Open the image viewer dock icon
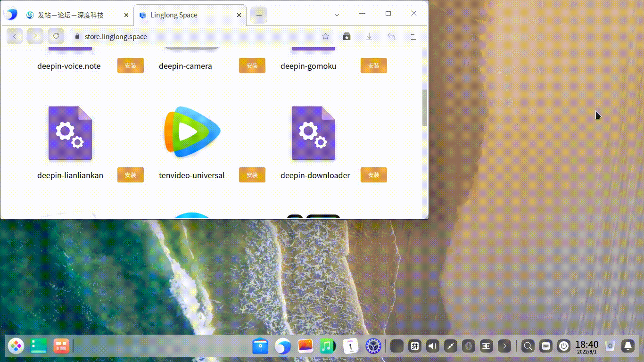This screenshot has width=644, height=362. [x=305, y=346]
